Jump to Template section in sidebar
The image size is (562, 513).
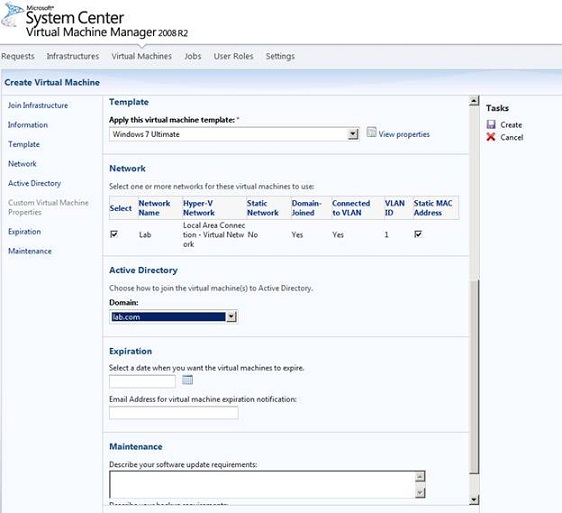[24, 144]
